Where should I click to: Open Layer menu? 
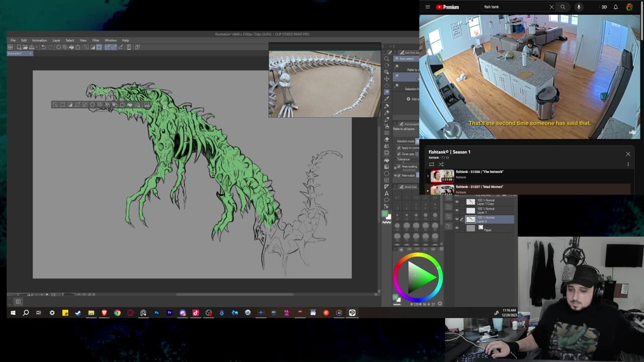[x=56, y=40]
